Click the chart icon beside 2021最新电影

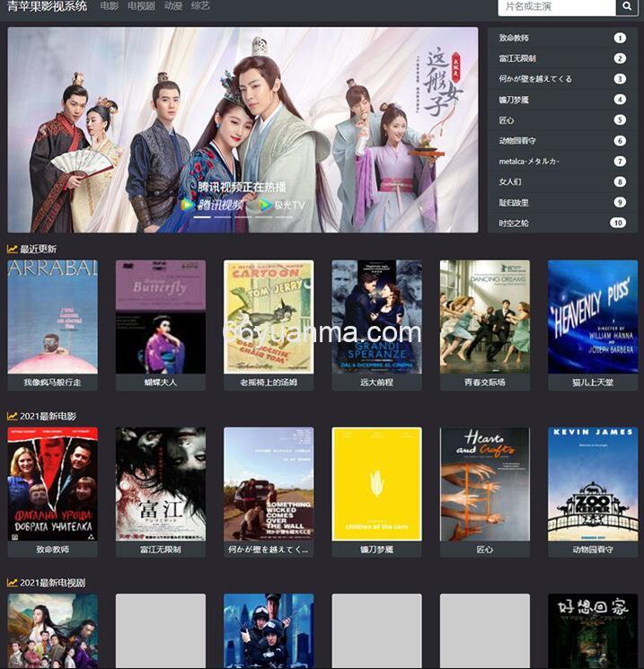click(x=13, y=416)
